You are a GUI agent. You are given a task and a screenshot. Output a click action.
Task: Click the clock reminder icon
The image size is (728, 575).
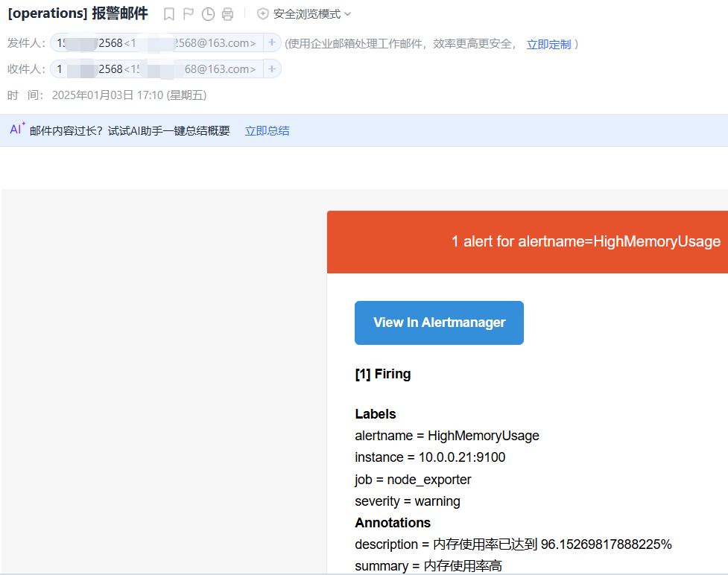tap(208, 14)
